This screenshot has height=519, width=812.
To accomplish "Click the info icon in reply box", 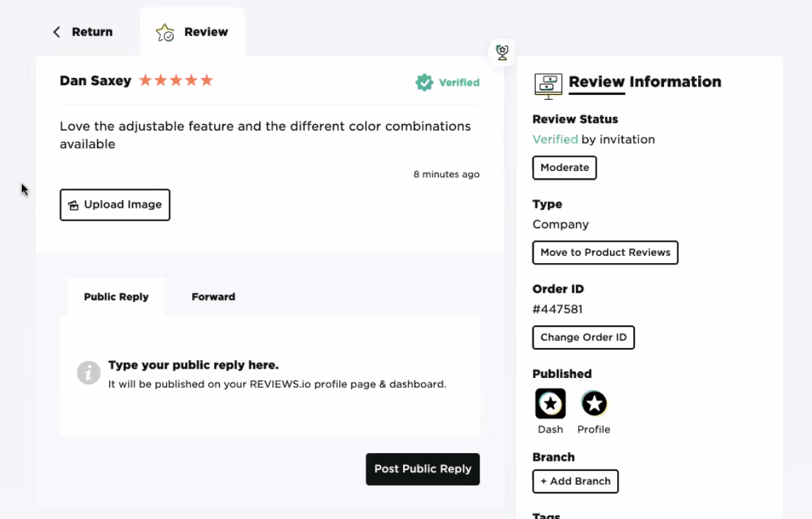I will [x=89, y=373].
